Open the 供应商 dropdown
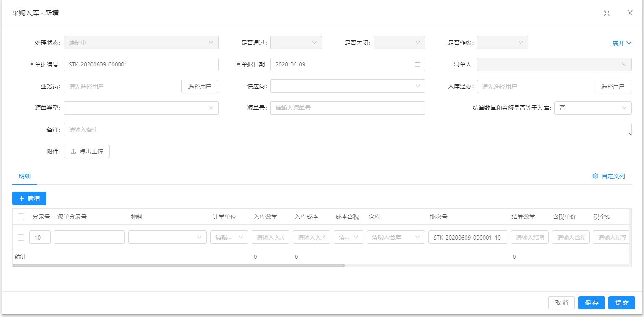This screenshot has height=317, width=644. tap(348, 86)
